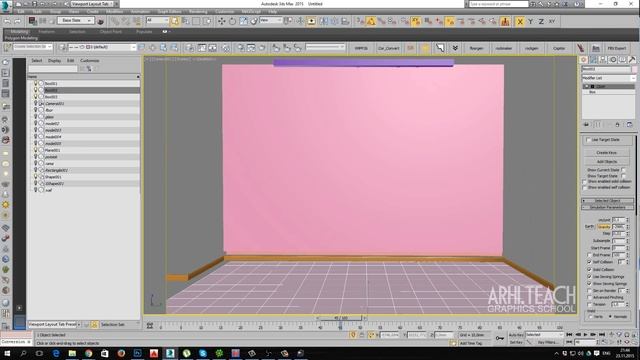Restrict transform to Z axis

pos(541,21)
